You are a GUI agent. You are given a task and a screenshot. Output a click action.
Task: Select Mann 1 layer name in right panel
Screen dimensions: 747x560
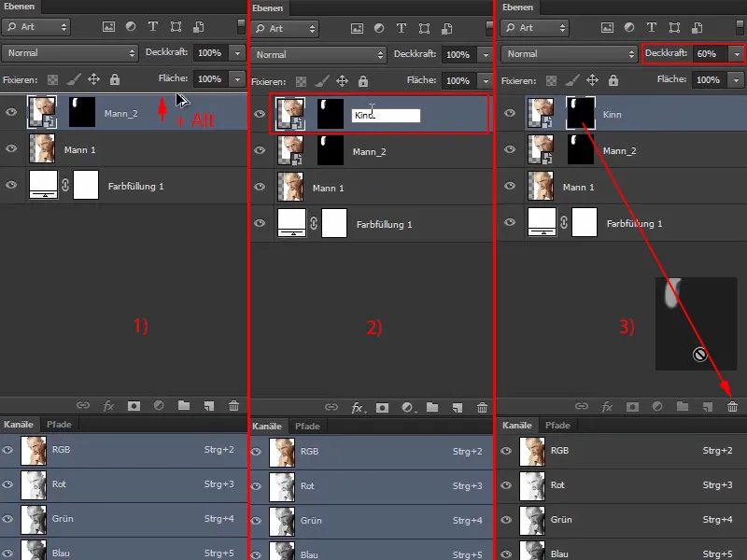coord(578,188)
